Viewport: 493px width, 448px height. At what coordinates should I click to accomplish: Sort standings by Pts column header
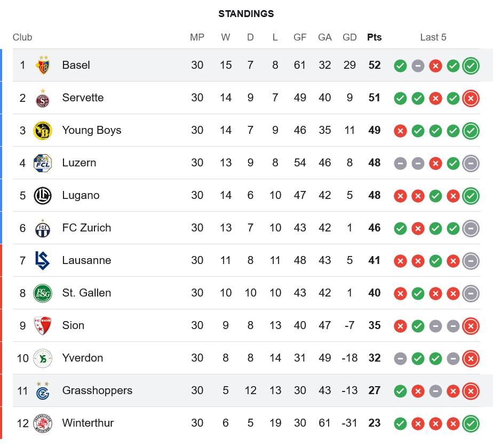375,37
